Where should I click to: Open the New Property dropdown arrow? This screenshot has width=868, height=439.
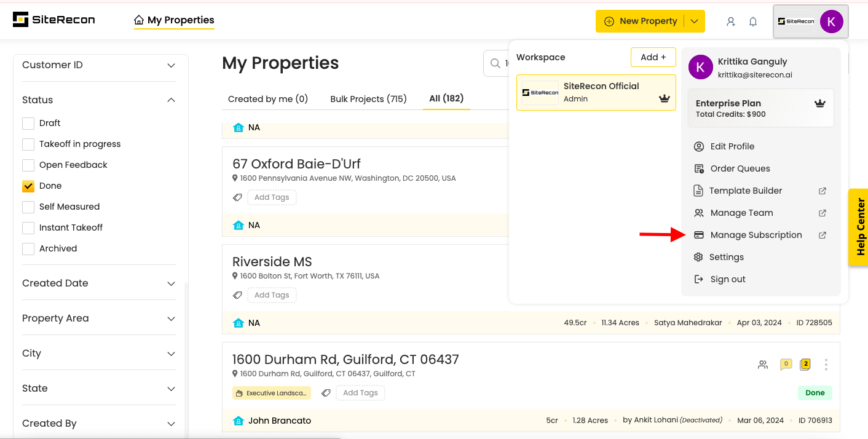pos(694,22)
